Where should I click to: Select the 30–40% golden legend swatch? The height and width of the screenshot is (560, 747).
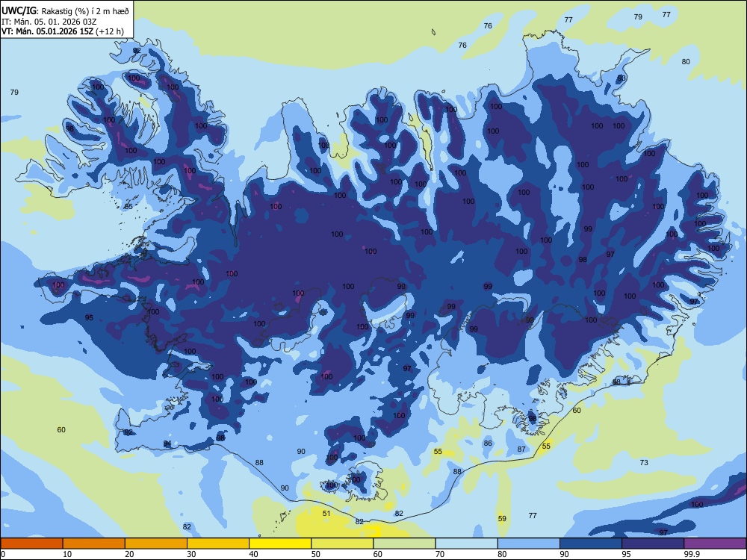point(218,544)
